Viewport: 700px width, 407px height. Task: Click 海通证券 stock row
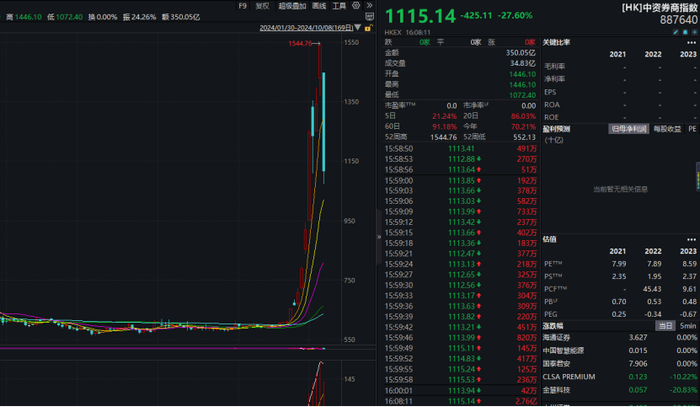pos(620,337)
